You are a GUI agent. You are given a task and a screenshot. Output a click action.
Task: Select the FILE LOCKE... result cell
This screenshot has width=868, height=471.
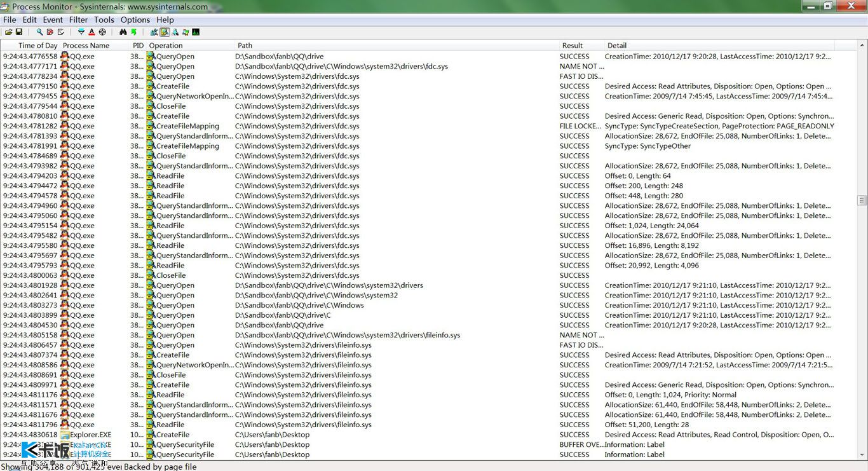click(x=580, y=126)
